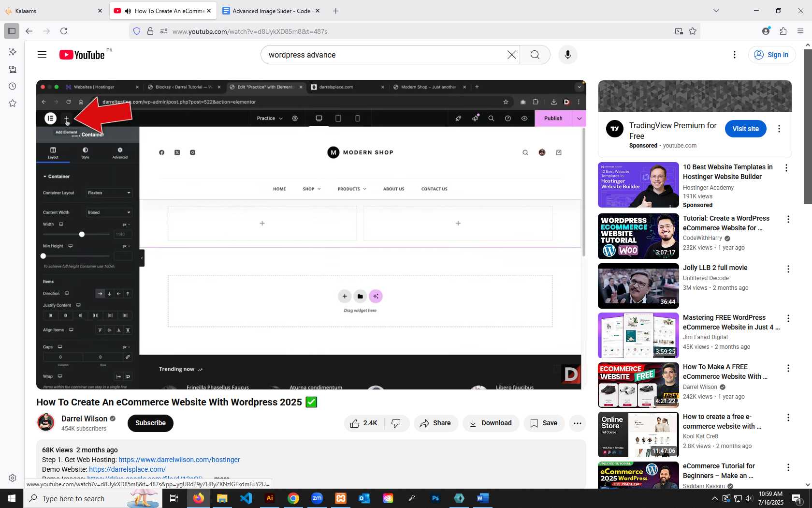This screenshot has height=508, width=812.
Task: Click the Share button
Action: (435, 423)
